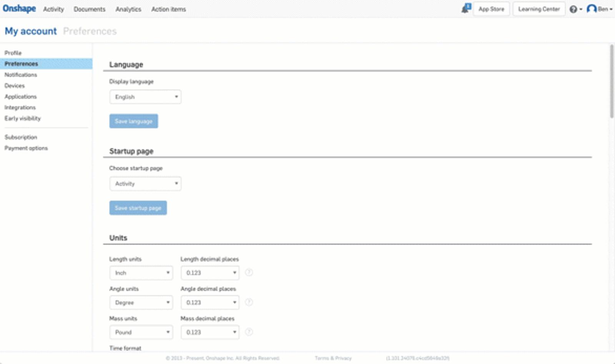Click the vertical page scrollbar

[612, 81]
